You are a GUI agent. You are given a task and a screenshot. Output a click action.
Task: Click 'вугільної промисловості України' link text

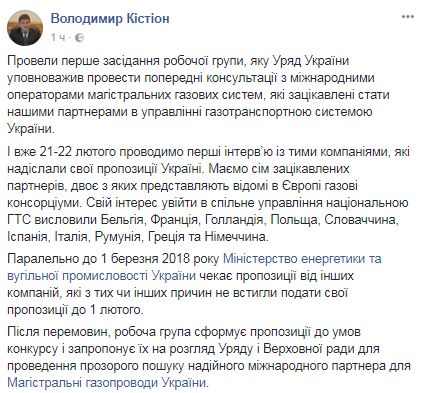(x=101, y=276)
